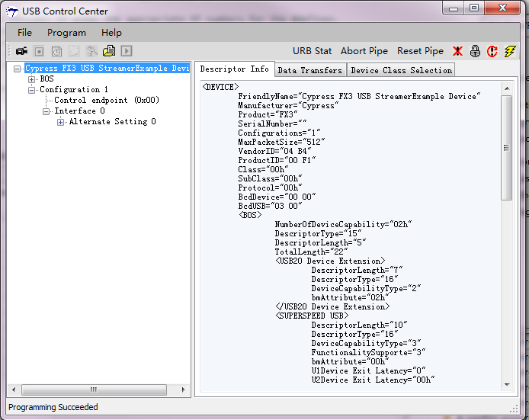Switch to the Data Transfers tab
The image size is (529, 420).
310,70
